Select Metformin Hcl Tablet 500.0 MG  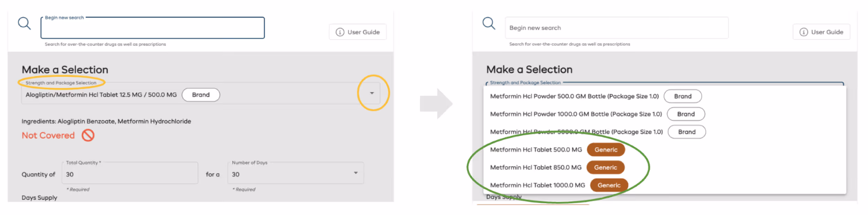coord(536,149)
